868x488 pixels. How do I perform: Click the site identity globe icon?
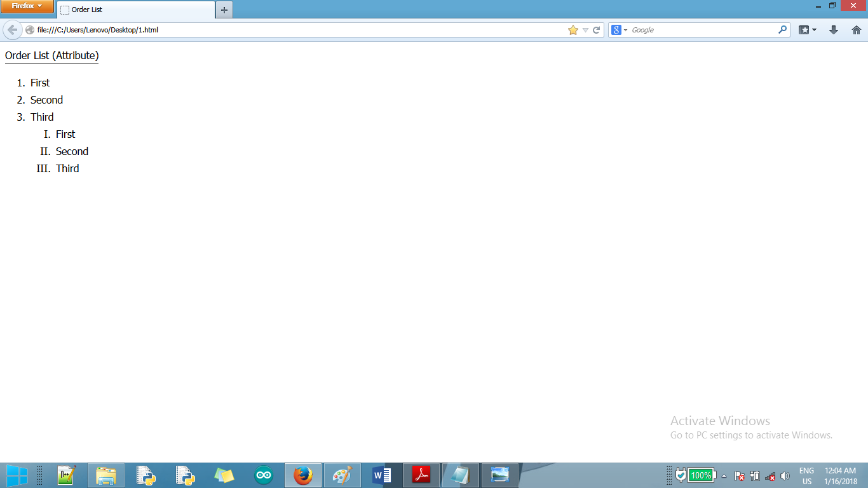click(30, 30)
